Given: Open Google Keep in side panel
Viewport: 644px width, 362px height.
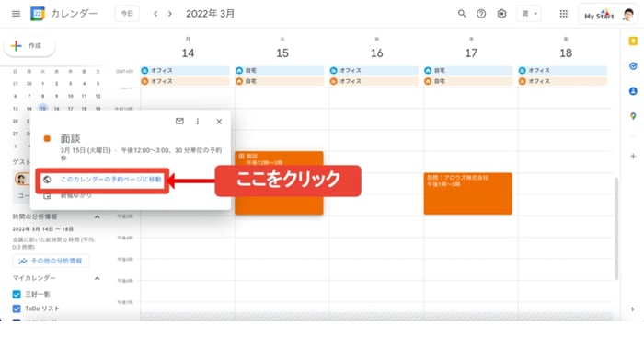Looking at the screenshot, I should coord(633,41).
